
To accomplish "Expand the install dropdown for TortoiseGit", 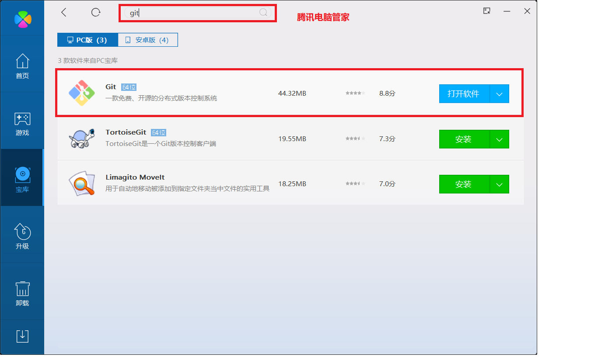I will (x=500, y=139).
